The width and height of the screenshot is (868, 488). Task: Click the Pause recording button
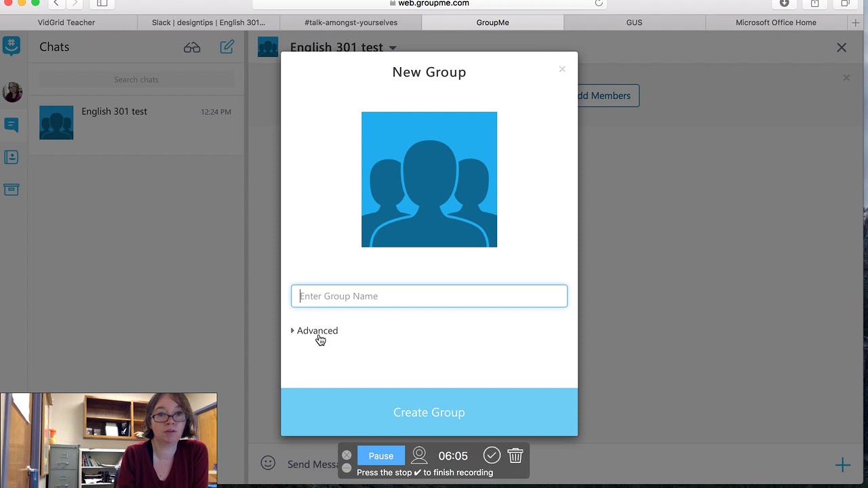coord(381,456)
